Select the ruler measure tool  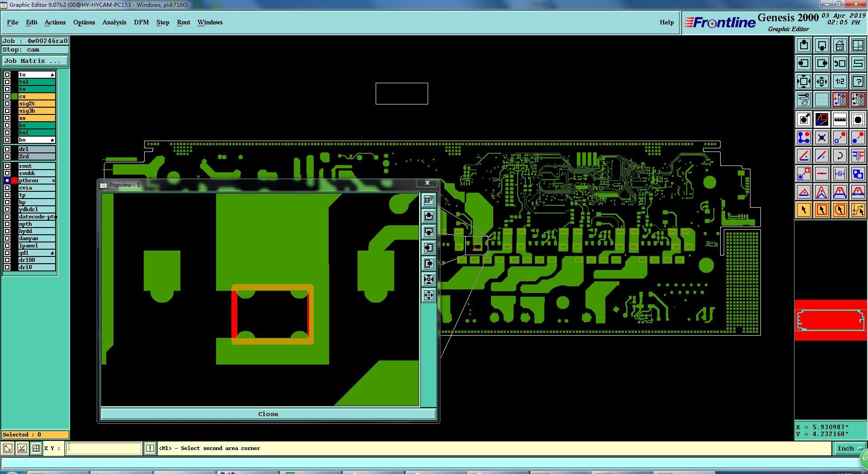click(840, 119)
